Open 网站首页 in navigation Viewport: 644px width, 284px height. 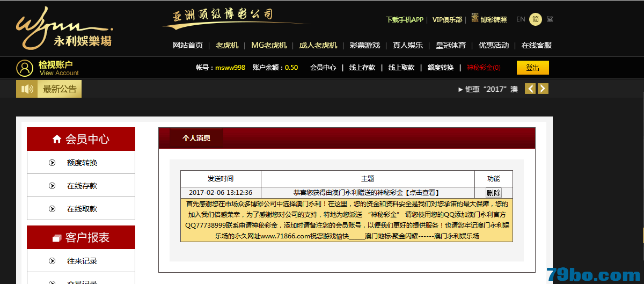click(x=188, y=45)
